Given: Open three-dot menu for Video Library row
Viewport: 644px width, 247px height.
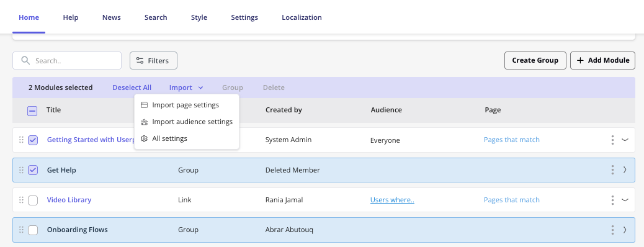Looking at the screenshot, I should click(x=612, y=200).
